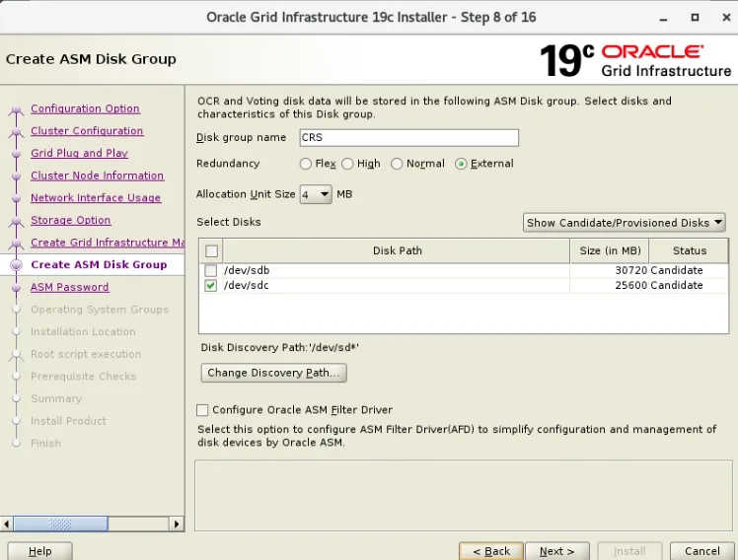This screenshot has height=560, width=738.
Task: Check the /dev/sdb disk checkbox
Action: click(210, 271)
